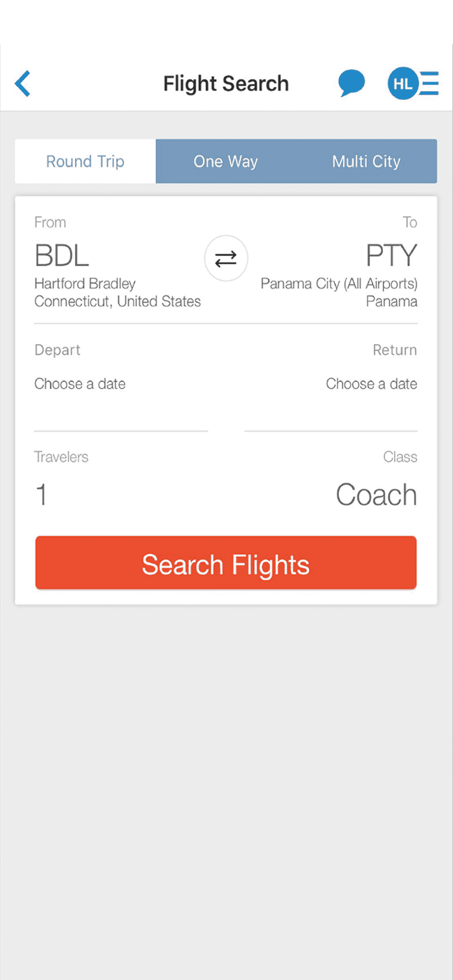Open the hamburger menu lines

[429, 83]
